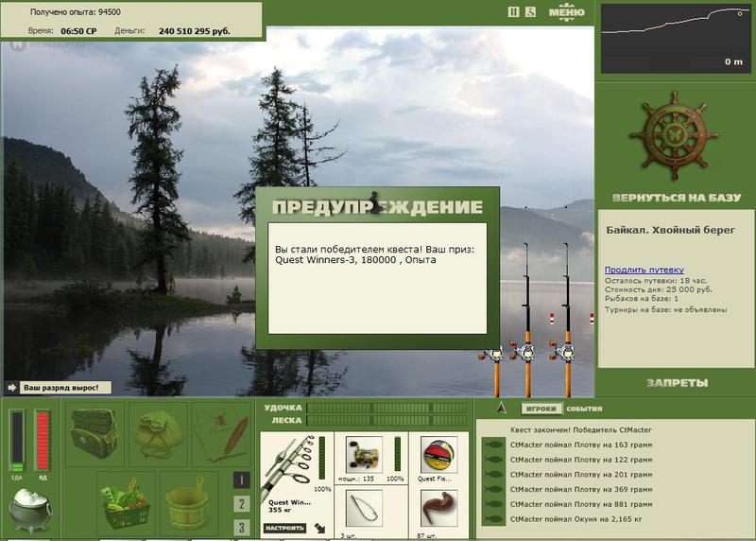Click the arrow icon beside Ваш разряд вырос
756x541 pixels.
coord(12,388)
